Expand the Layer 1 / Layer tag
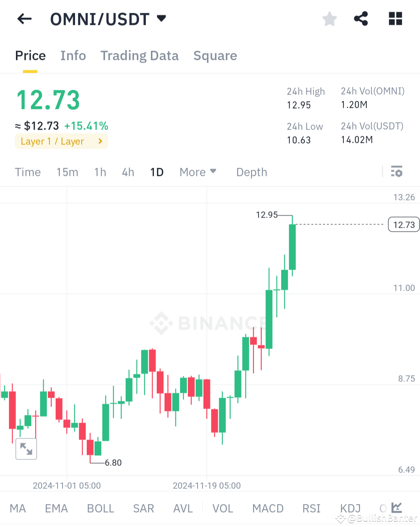This screenshot has height=527, width=420. tap(61, 141)
